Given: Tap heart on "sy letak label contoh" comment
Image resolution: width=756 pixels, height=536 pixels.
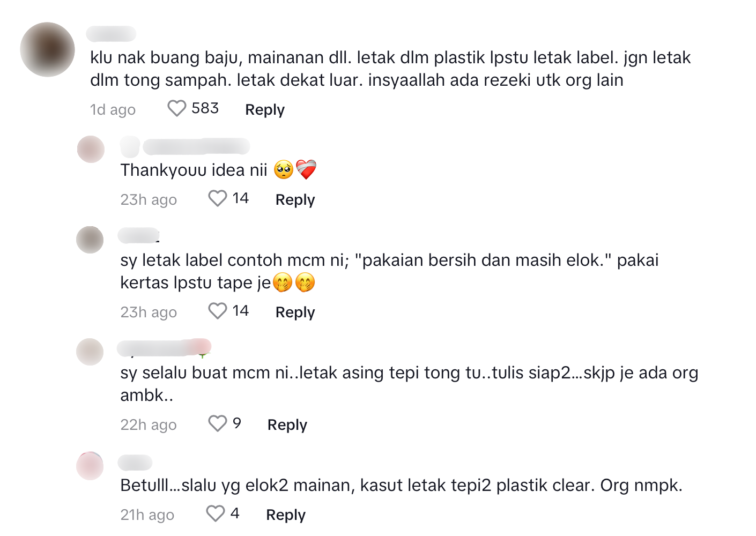Looking at the screenshot, I should [217, 311].
